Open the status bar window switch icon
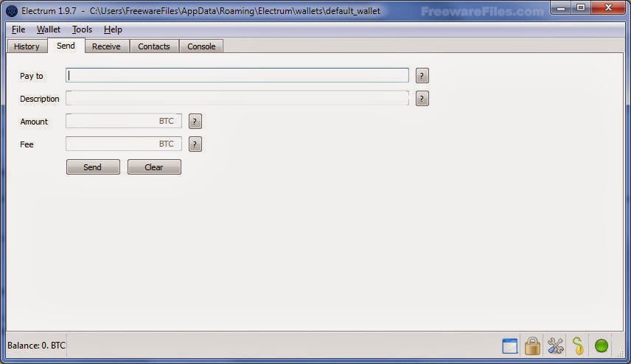The width and height of the screenshot is (631, 364). [x=509, y=346]
